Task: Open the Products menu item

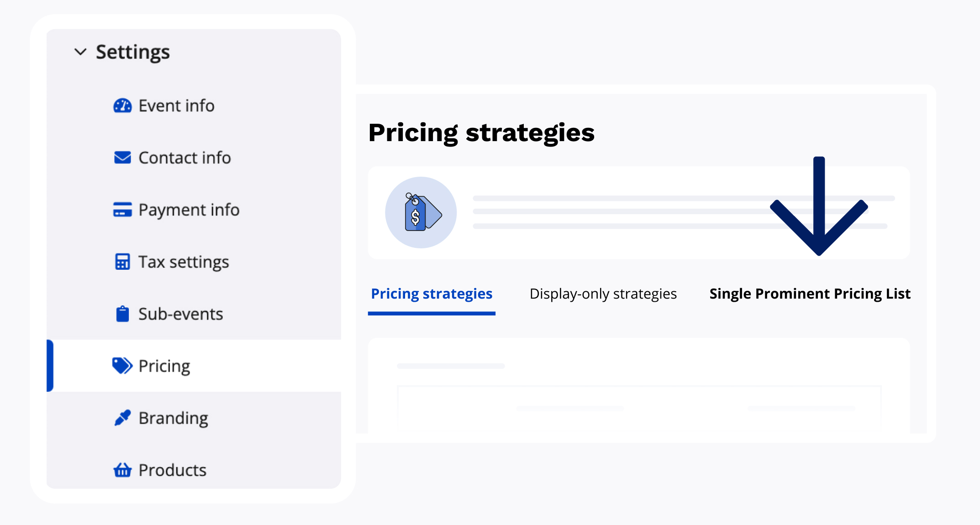Action: pos(172,470)
